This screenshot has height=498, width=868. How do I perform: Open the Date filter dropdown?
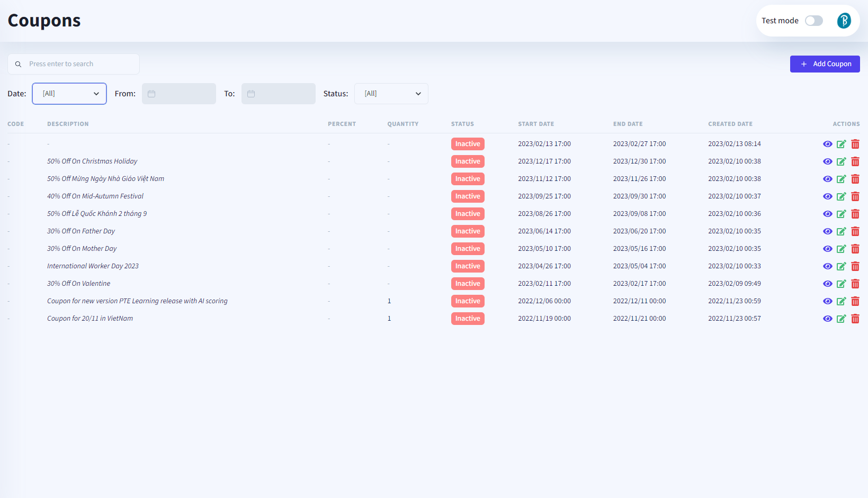pos(69,94)
